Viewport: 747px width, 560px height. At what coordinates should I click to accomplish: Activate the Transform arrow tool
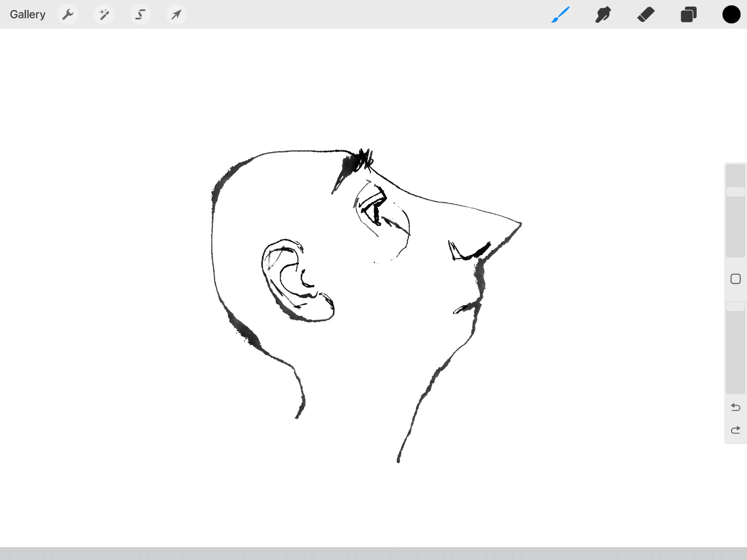pos(176,15)
